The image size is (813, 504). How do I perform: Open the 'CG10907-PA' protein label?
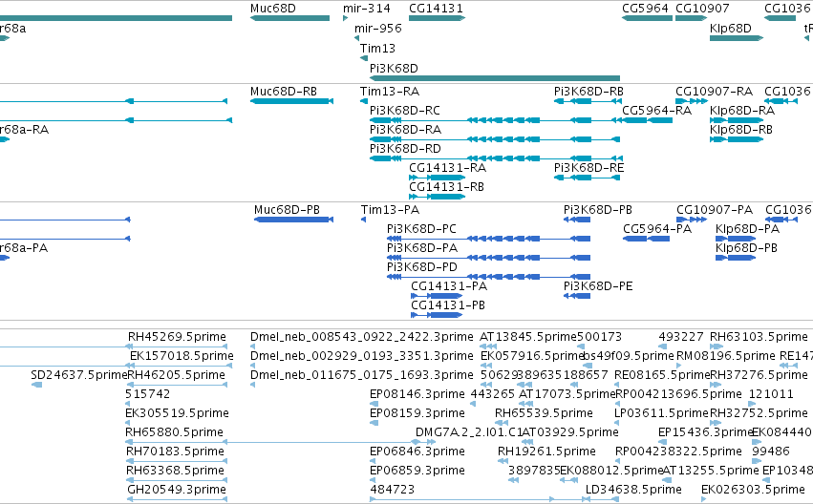coord(715,210)
